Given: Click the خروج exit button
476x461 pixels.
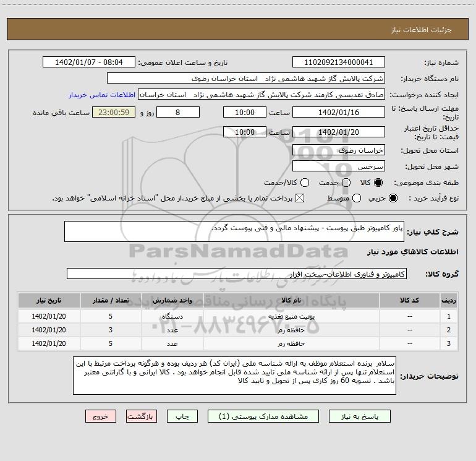Looking at the screenshot, I should 101,416.
